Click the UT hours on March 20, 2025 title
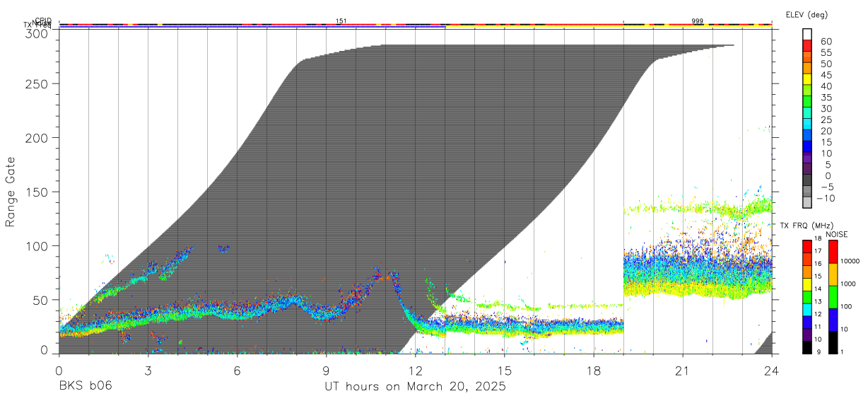The height and width of the screenshot is (401, 868). pyautogui.click(x=415, y=387)
